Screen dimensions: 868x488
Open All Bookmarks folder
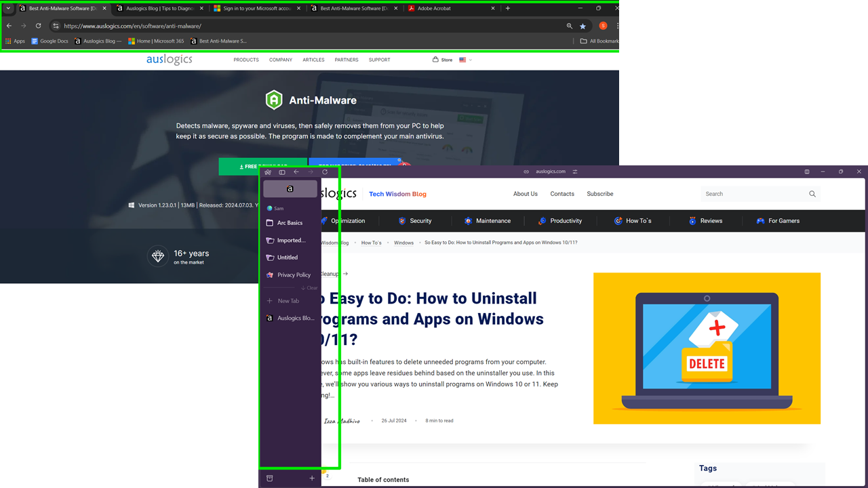[599, 41]
